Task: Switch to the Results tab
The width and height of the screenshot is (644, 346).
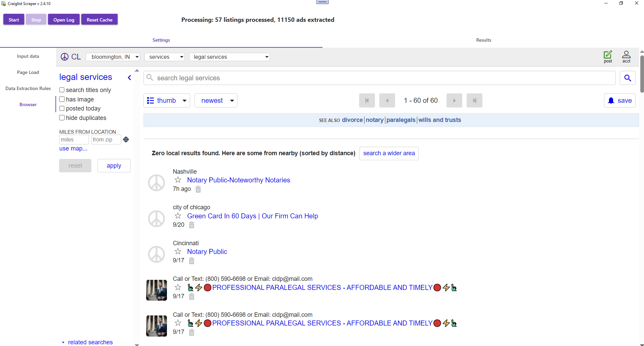Action: tap(483, 40)
